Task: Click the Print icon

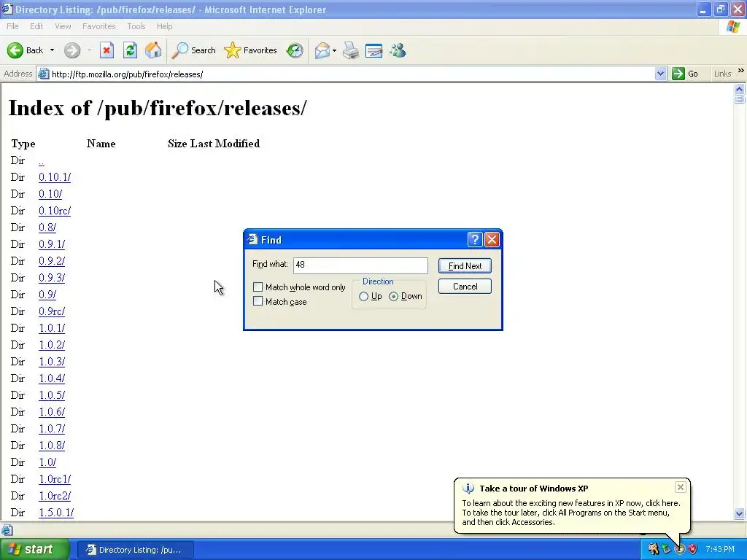Action: [351, 50]
